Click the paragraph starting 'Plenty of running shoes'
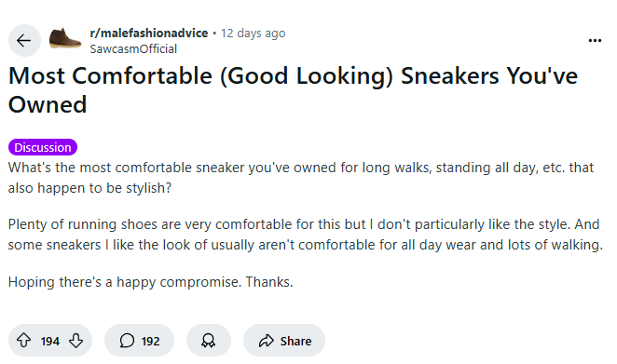Screen dimensions: 617x364 click(306, 235)
